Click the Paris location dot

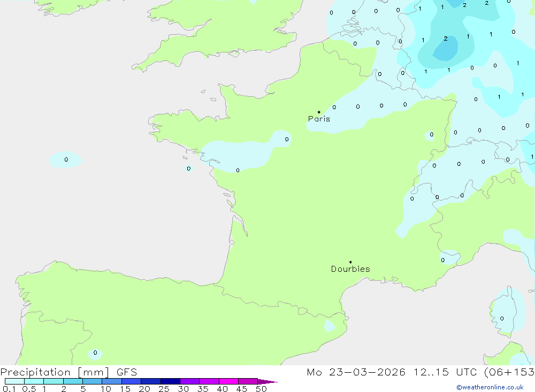click(319, 112)
